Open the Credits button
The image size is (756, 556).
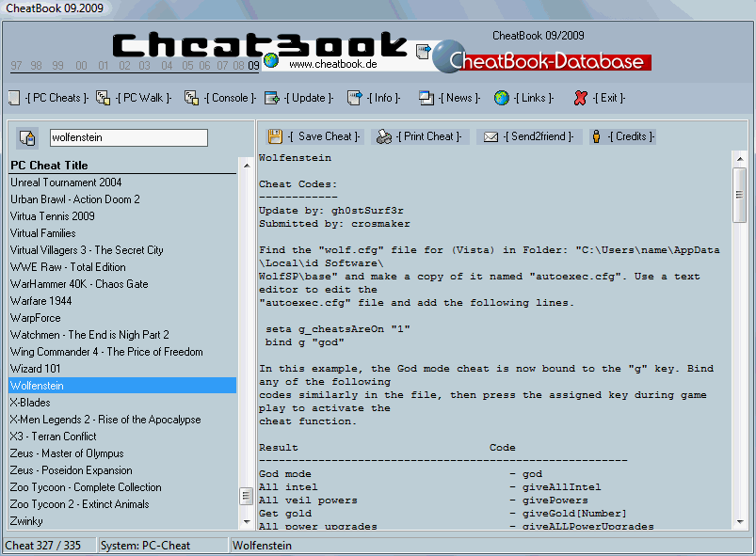click(622, 136)
